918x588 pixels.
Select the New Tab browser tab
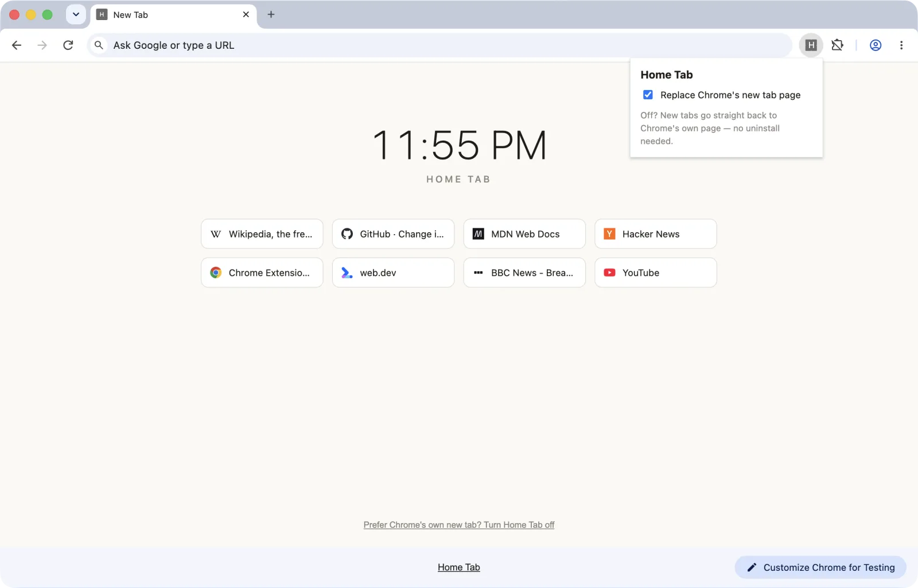point(173,14)
